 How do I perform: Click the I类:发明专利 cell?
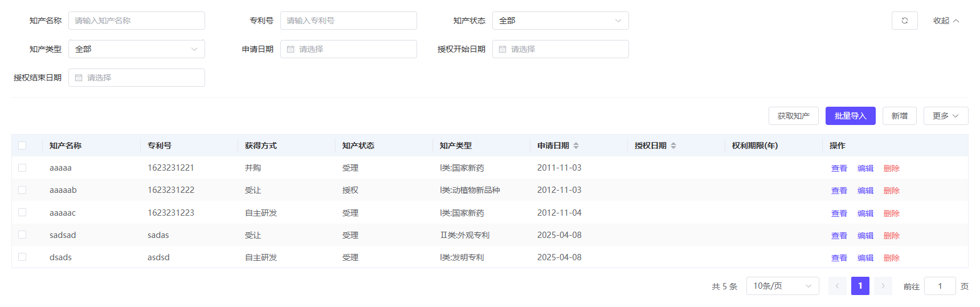pos(462,257)
